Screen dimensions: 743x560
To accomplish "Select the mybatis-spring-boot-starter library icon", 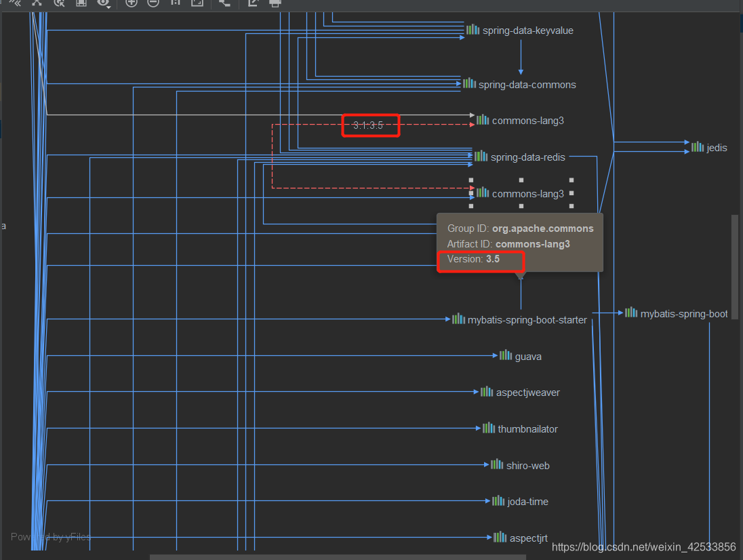I will point(458,319).
